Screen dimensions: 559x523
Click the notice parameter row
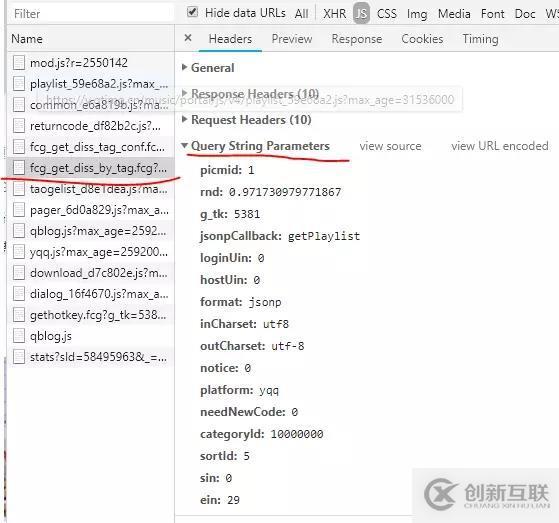pyautogui.click(x=226, y=368)
